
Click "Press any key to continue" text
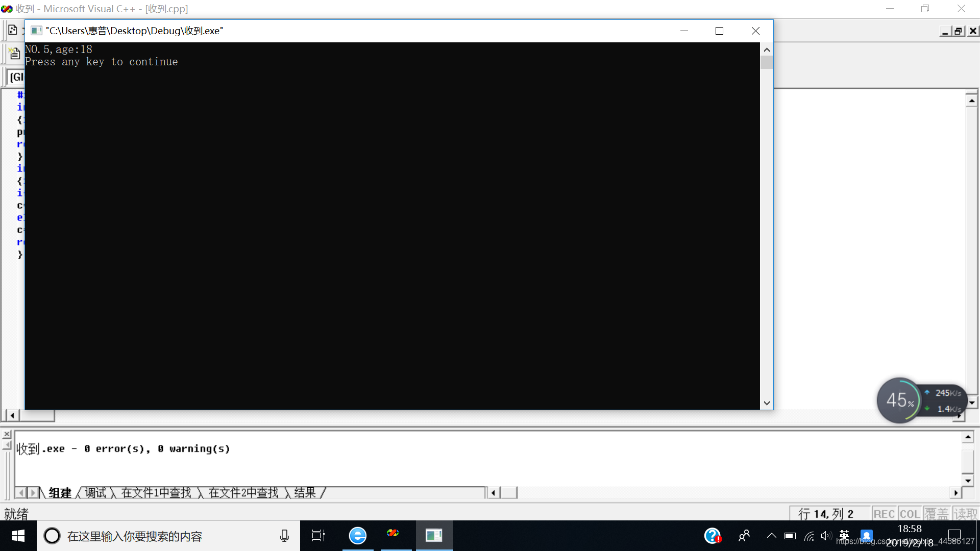(102, 62)
